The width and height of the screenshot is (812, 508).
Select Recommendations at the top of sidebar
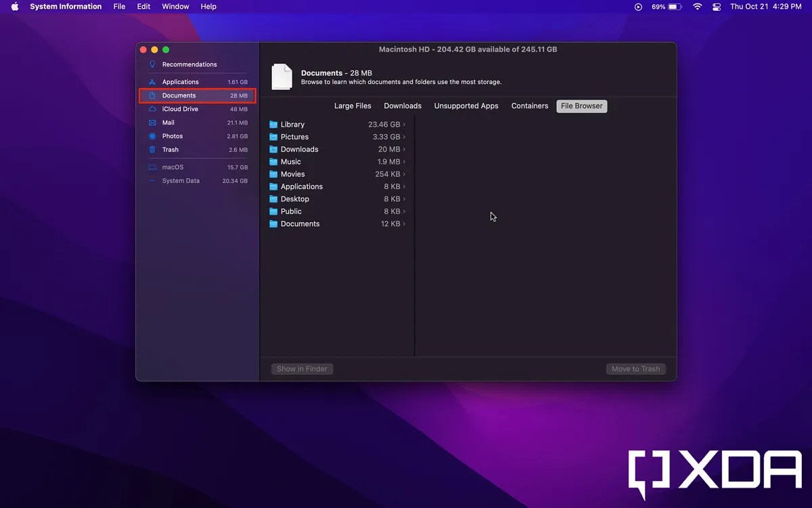(189, 64)
